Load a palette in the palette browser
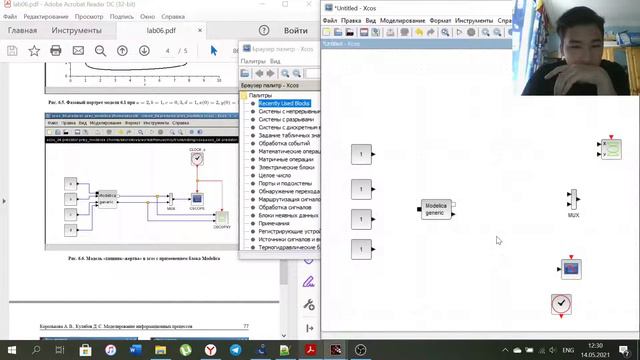The width and height of the screenshot is (640, 360). click(245, 73)
